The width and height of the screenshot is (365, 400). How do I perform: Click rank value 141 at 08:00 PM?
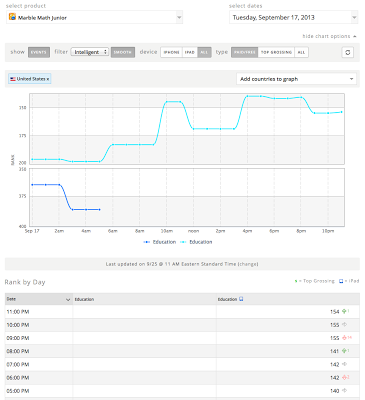point(335,351)
